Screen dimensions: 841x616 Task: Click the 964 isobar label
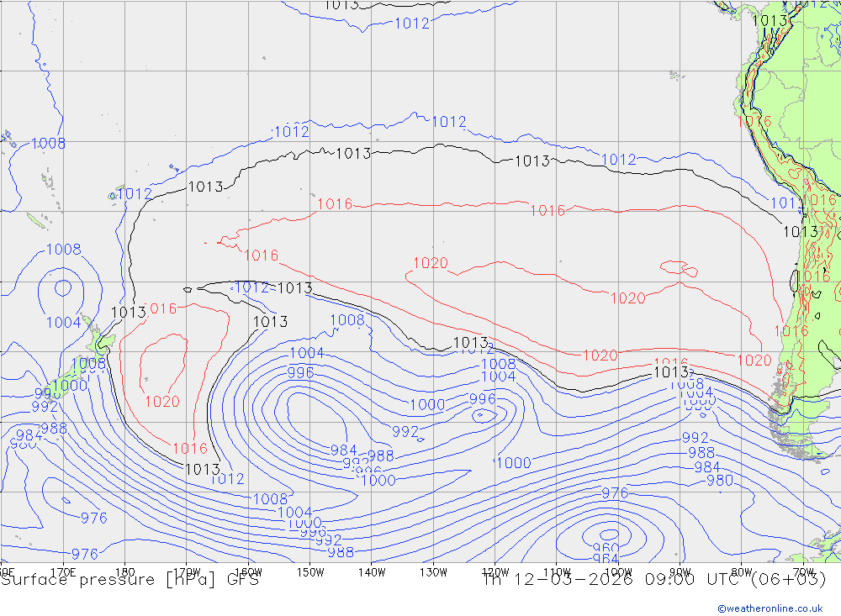[606, 559]
